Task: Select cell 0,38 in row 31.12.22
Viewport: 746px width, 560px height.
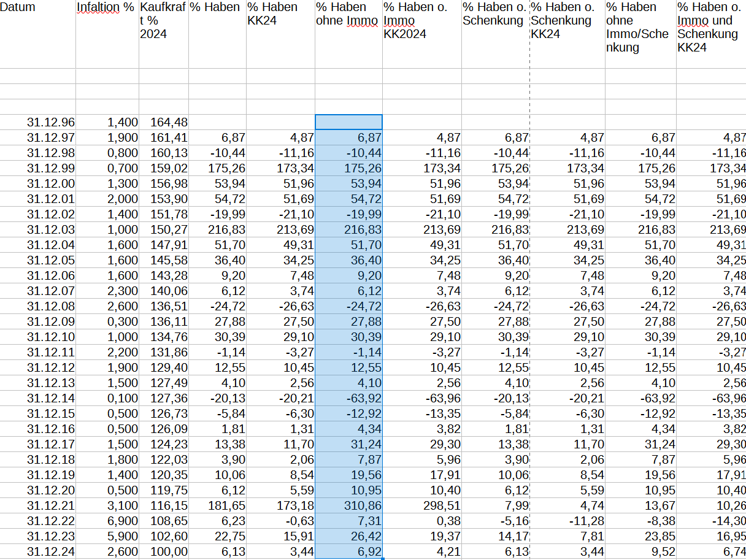Action: [421, 521]
